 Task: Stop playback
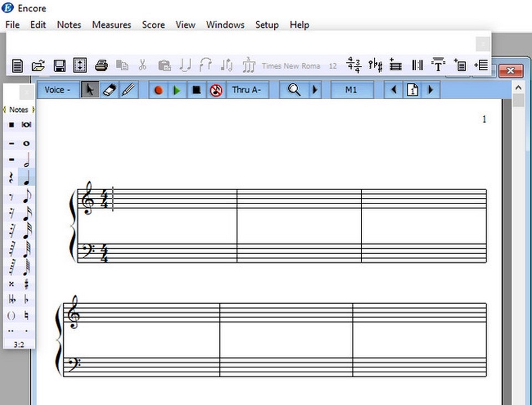pos(196,90)
